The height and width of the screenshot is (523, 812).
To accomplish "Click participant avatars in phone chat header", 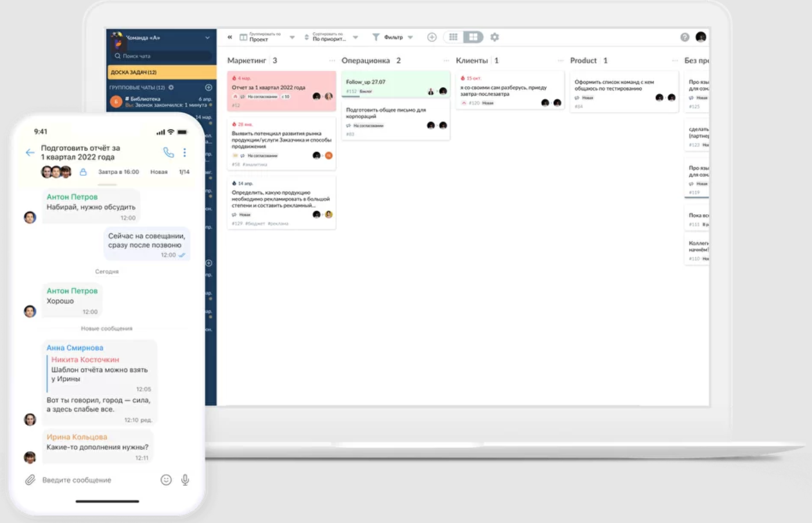I will (x=56, y=172).
